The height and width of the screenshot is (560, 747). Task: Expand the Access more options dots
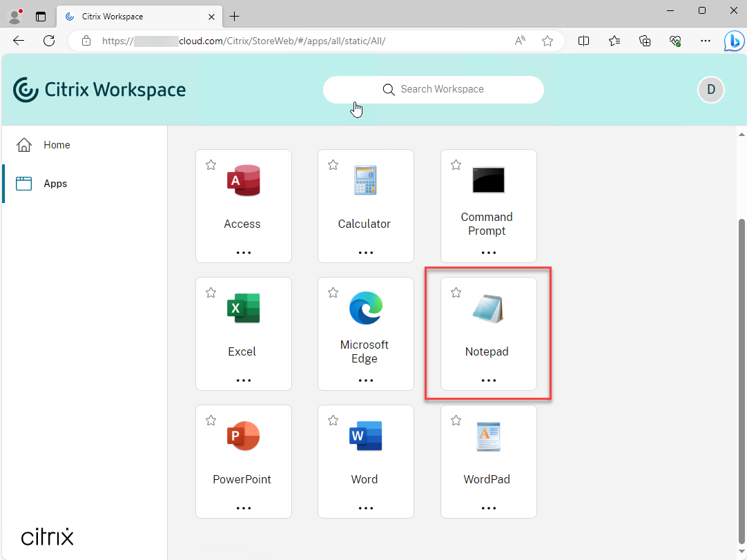pyautogui.click(x=244, y=253)
